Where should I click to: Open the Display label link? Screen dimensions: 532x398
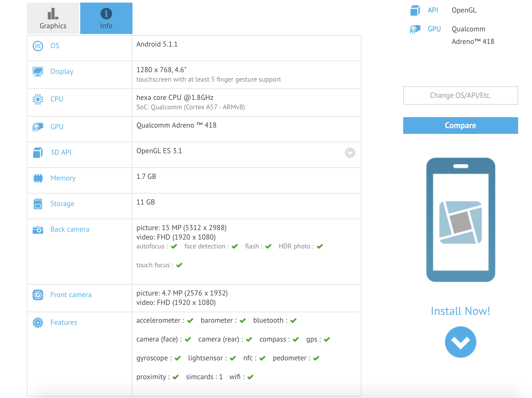point(62,71)
